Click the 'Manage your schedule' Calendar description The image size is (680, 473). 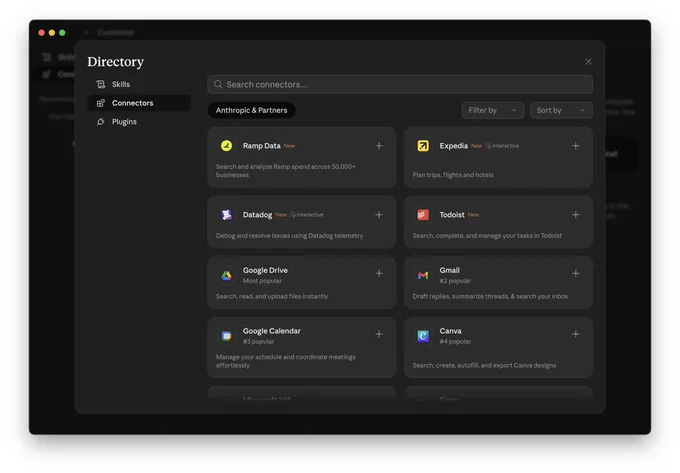tap(286, 361)
